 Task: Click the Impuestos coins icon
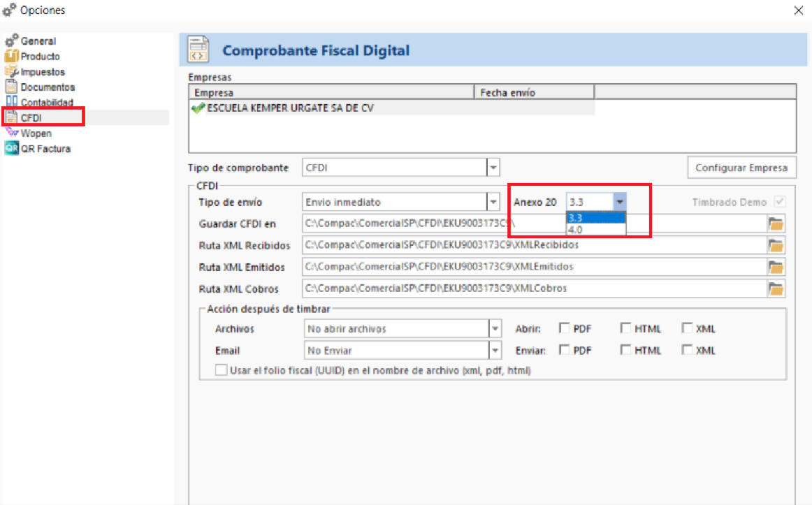[11, 71]
